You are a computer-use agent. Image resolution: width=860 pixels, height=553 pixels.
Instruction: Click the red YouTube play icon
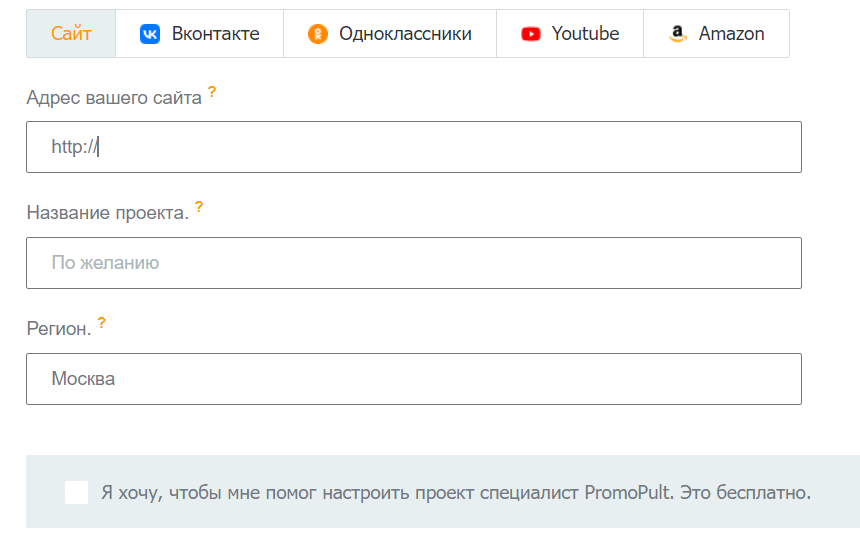(531, 34)
